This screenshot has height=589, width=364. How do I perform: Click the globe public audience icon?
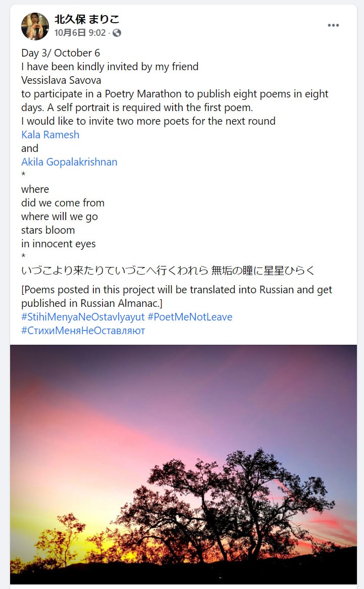pos(117,33)
